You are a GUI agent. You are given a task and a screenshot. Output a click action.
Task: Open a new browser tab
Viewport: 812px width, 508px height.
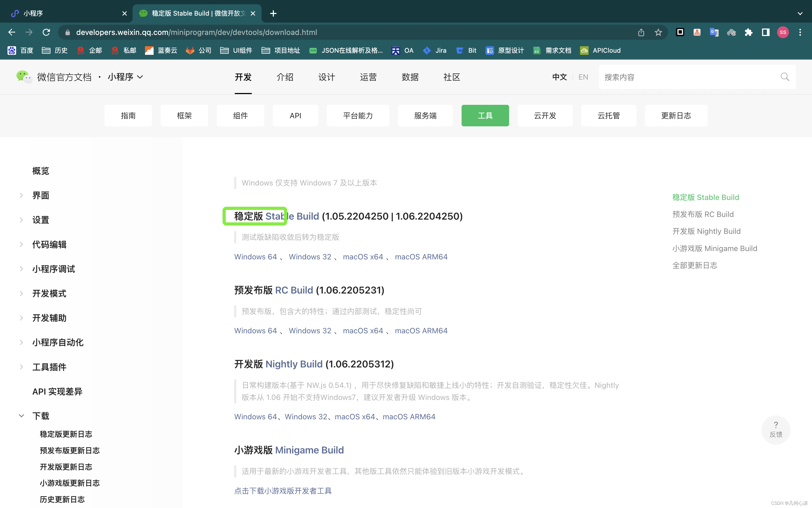[273, 13]
